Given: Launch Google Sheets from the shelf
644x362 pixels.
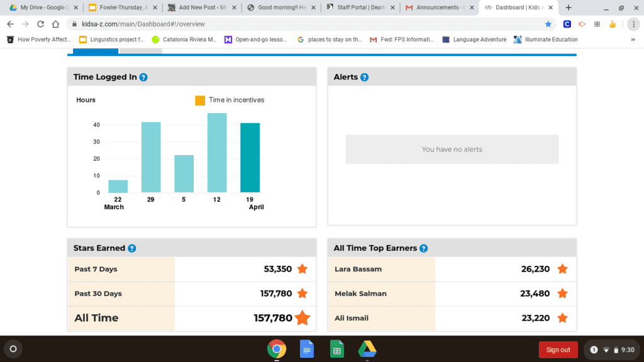Looking at the screenshot, I should coord(337,349).
